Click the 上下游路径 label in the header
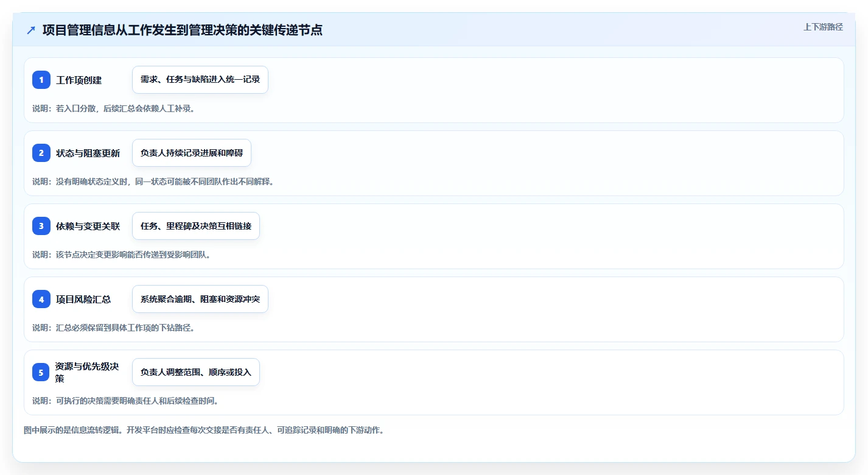This screenshot has width=868, height=475. (823, 27)
